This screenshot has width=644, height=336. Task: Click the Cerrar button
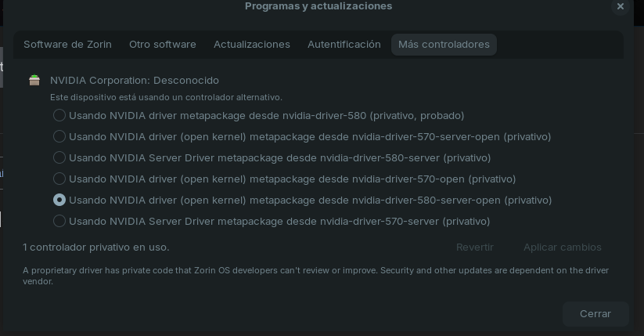click(595, 314)
